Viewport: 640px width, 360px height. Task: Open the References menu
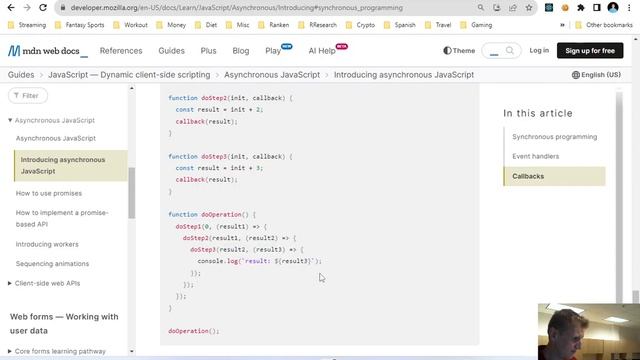click(x=121, y=51)
